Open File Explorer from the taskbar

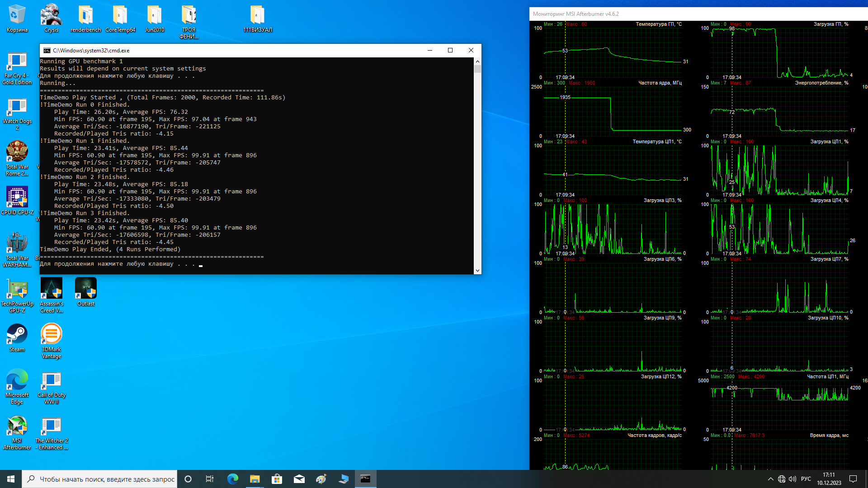click(x=255, y=479)
